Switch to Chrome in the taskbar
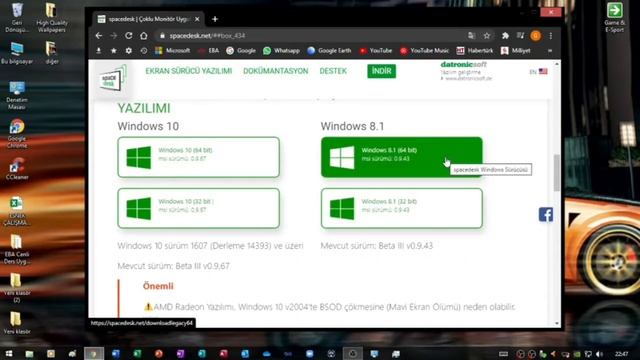 [94, 354]
